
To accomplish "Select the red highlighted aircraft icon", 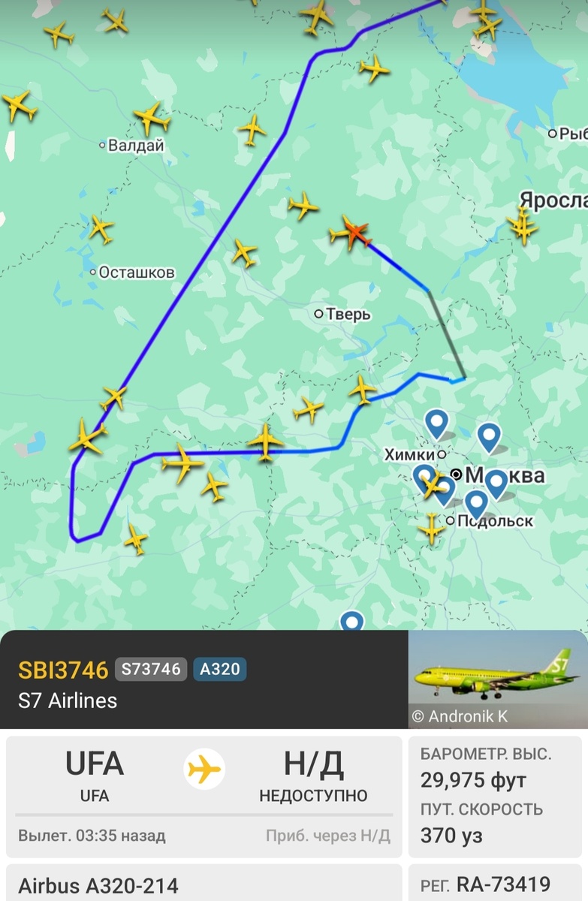I will (x=351, y=233).
